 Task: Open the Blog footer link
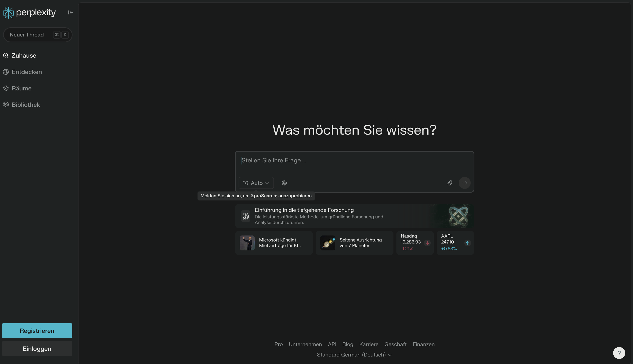[348, 344]
